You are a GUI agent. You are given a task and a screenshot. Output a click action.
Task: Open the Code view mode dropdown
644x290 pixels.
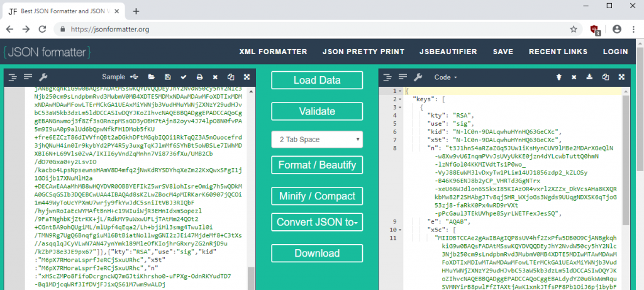point(446,77)
